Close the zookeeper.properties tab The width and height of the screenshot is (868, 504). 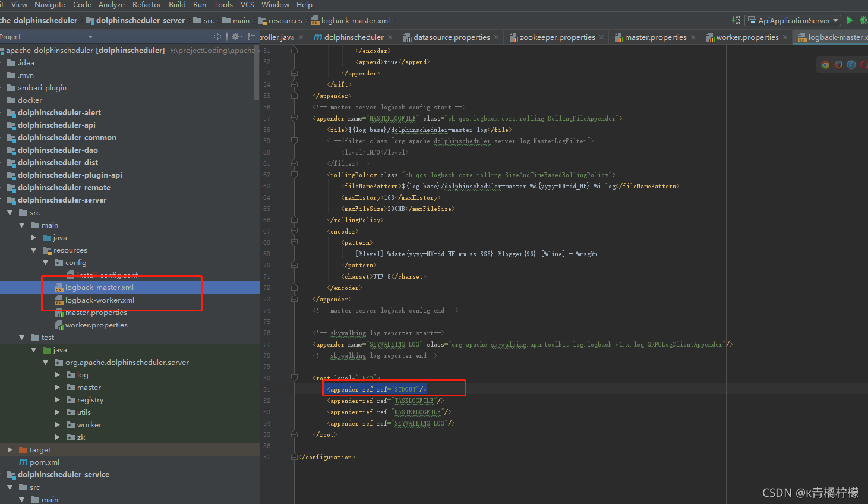pos(601,37)
